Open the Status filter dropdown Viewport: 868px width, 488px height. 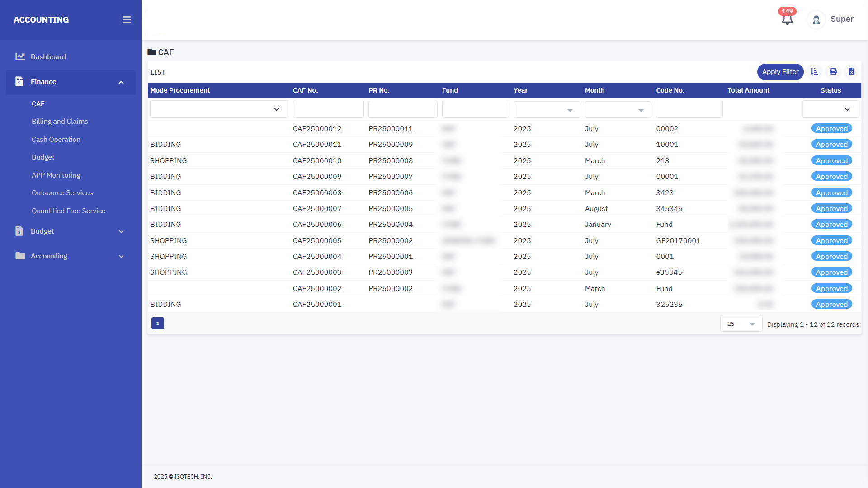(830, 109)
